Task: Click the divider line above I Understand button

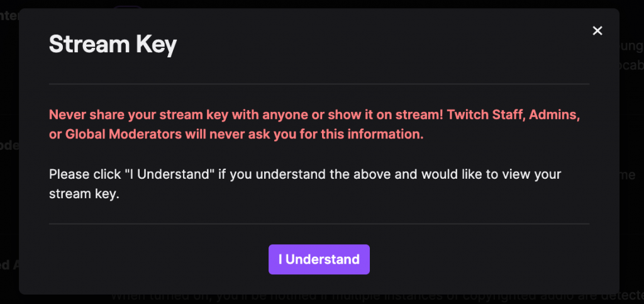Action: pos(319,223)
